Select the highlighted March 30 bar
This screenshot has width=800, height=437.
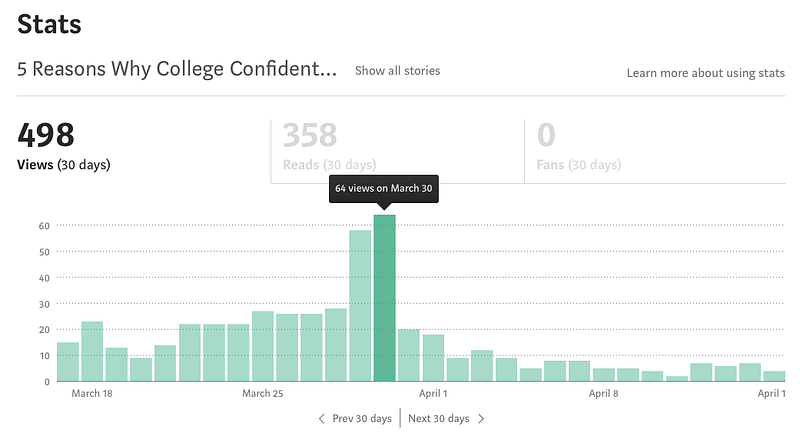coord(384,298)
